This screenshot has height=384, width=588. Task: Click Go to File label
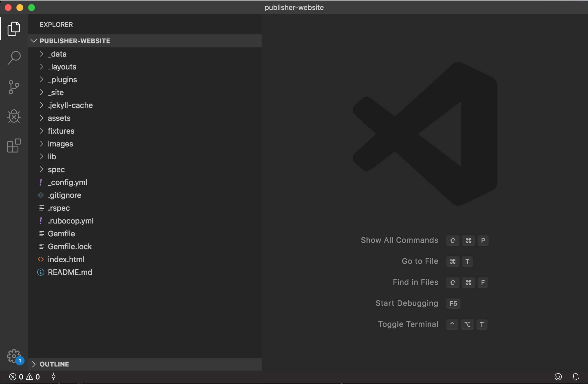tap(420, 261)
